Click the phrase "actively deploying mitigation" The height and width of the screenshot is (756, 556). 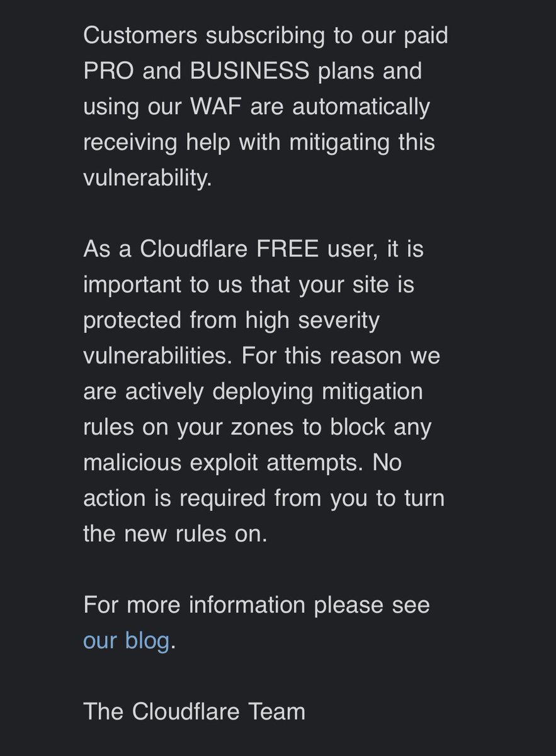point(274,392)
